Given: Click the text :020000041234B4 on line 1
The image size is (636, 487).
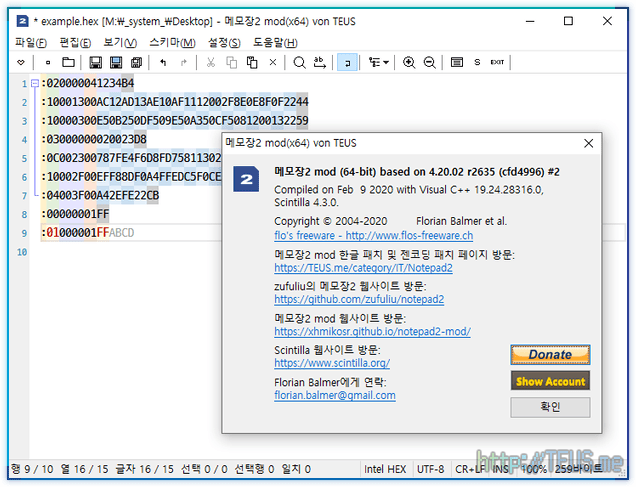Looking at the screenshot, I should tap(88, 84).
